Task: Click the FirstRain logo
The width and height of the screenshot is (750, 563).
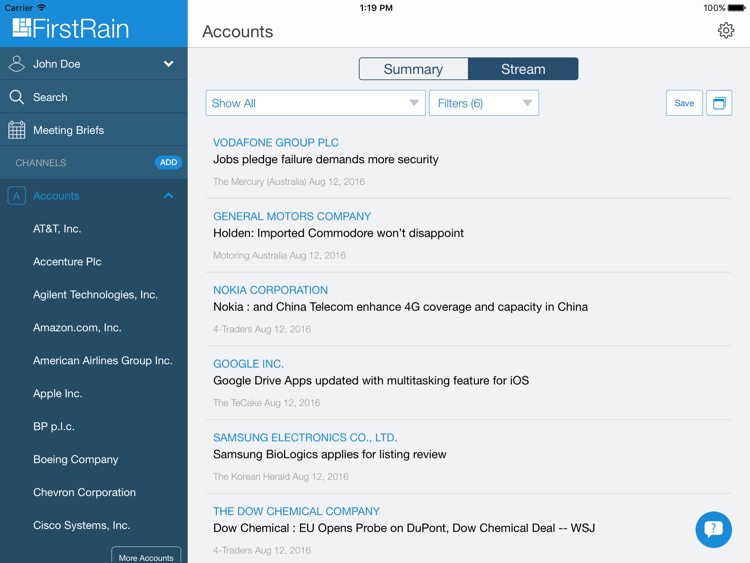Action: pos(71,28)
